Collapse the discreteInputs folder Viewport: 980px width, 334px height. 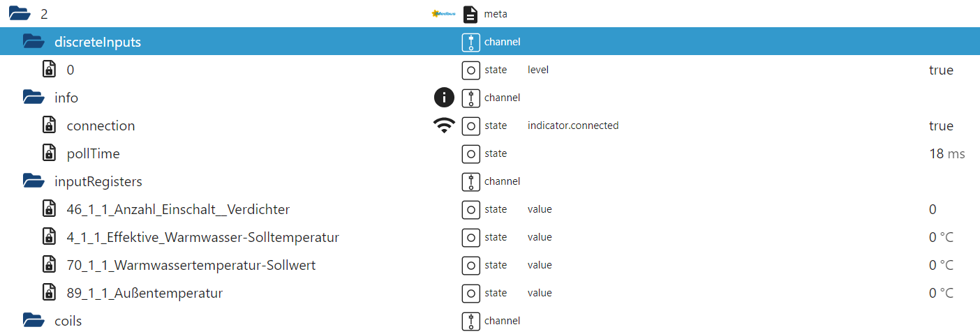[34, 42]
